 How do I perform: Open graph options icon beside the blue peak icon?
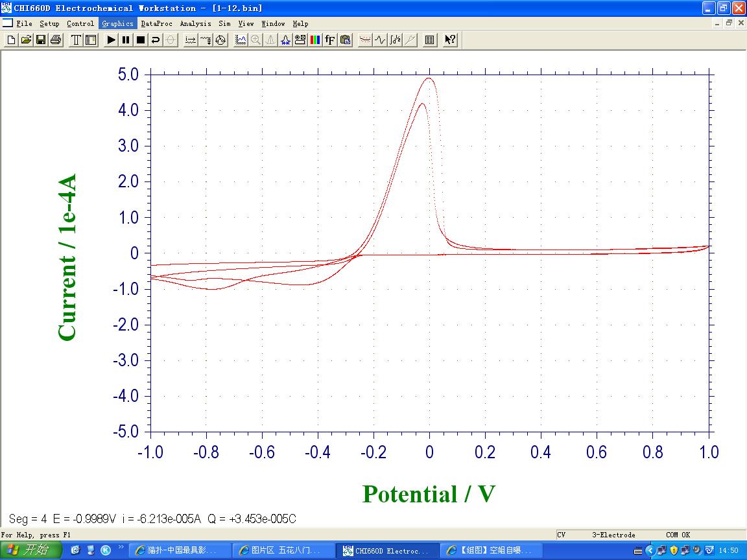click(300, 40)
